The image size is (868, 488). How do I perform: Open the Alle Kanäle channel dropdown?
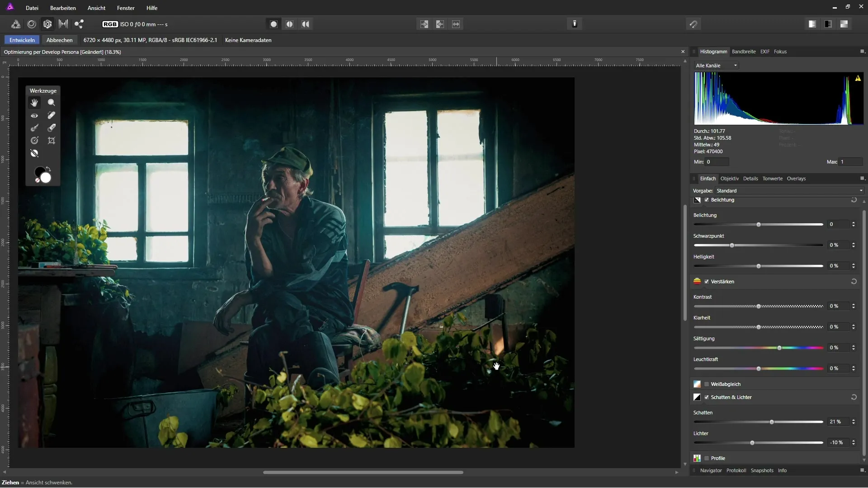717,66
